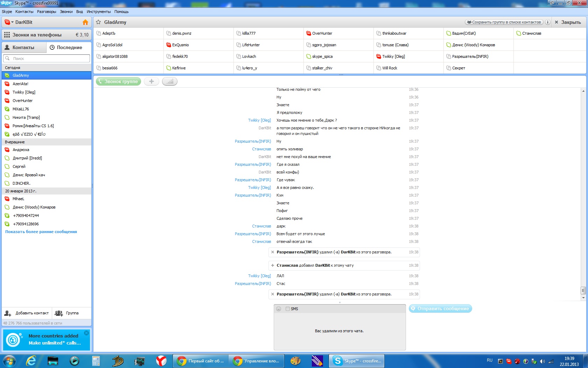Click Сохранить группу в списке контактов
This screenshot has height=368, width=588.
(504, 22)
